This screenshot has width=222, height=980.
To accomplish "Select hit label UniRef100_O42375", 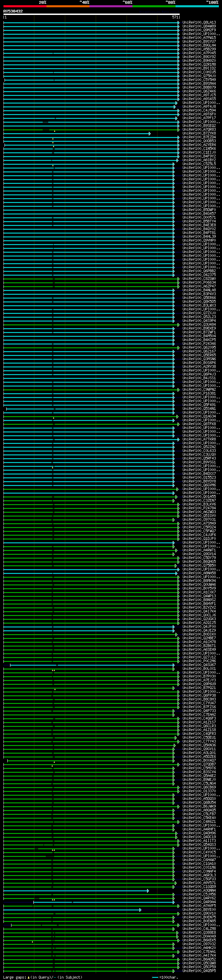I will [x=199, y=275].
